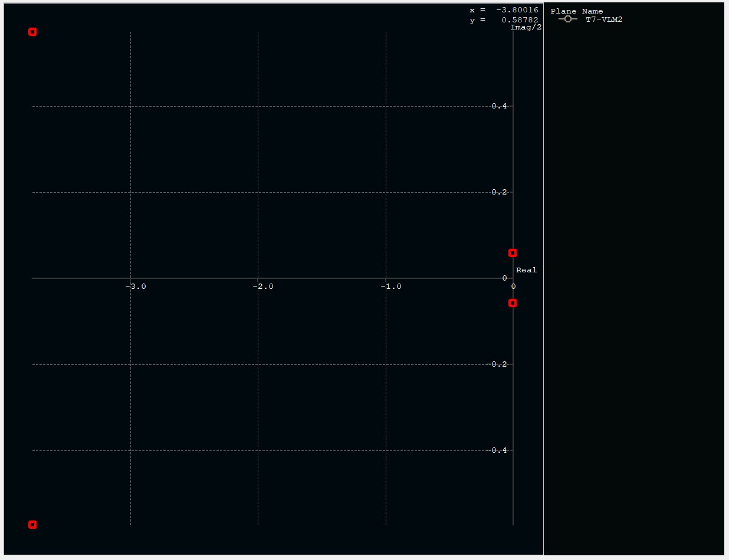
Task: Click the 'Plane Name' legend header
Action: coord(577,11)
